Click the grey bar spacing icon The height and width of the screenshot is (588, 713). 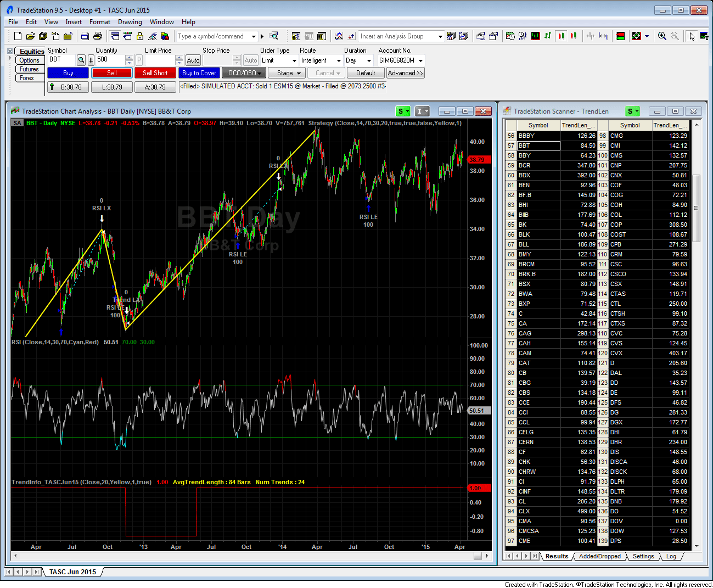pos(591,36)
